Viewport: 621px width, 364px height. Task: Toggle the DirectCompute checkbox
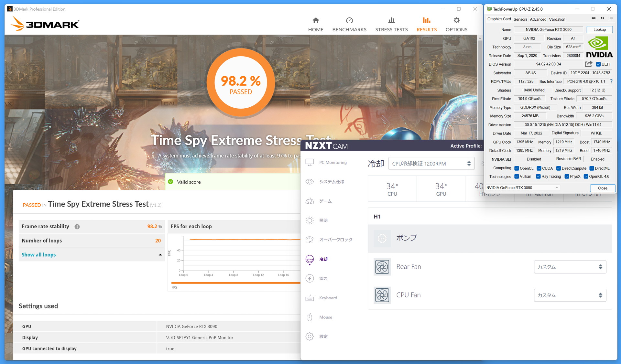coord(559,168)
